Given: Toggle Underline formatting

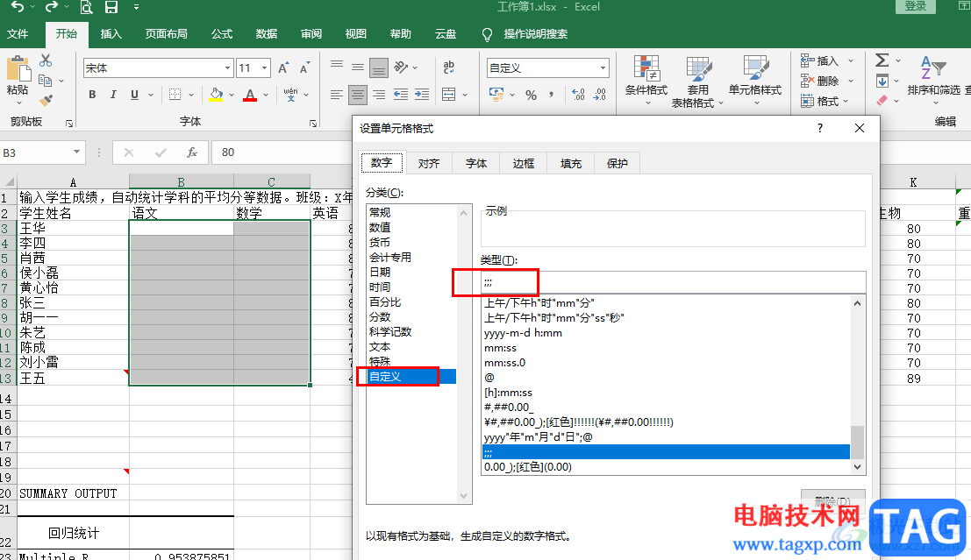Looking at the screenshot, I should point(134,95).
